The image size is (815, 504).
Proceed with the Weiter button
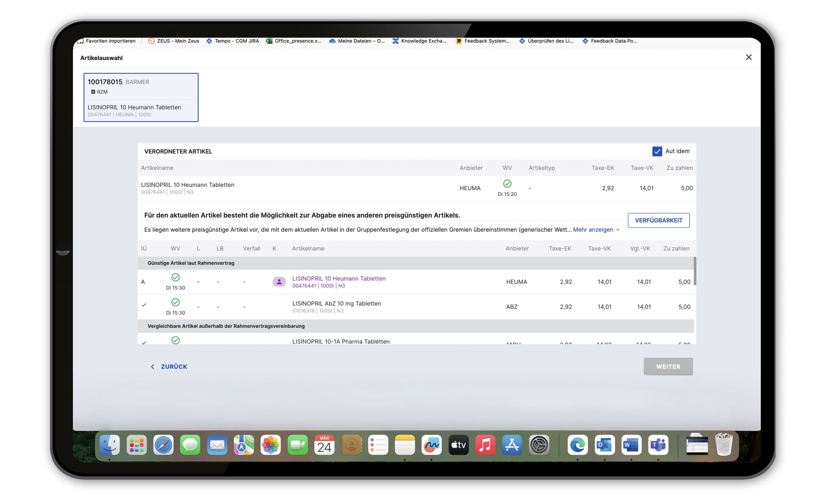(668, 367)
